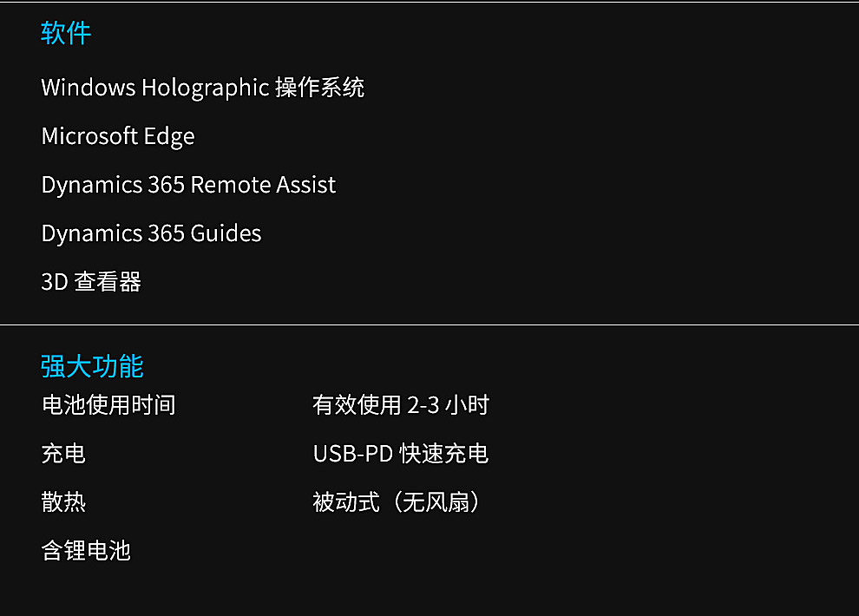Click the 强大功能 section heading
859x616 pixels.
(92, 366)
